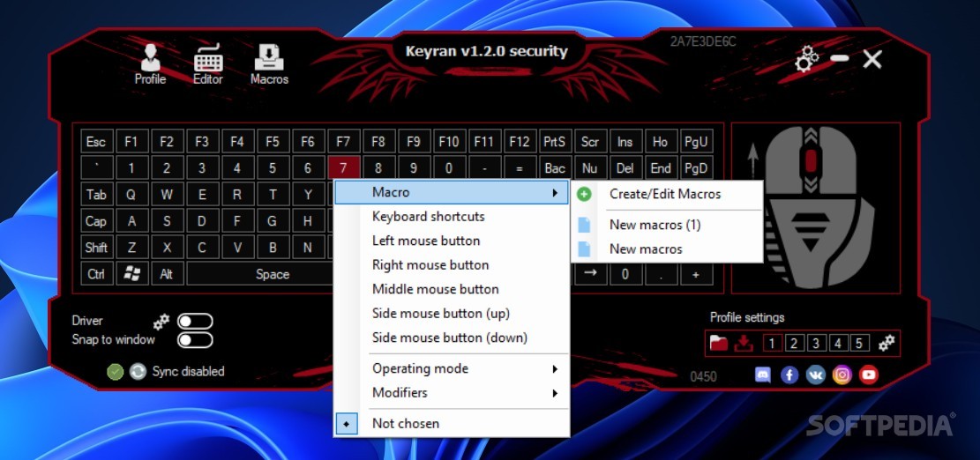Image resolution: width=980 pixels, height=460 pixels.
Task: Click the numpad plus key
Action: (x=696, y=274)
